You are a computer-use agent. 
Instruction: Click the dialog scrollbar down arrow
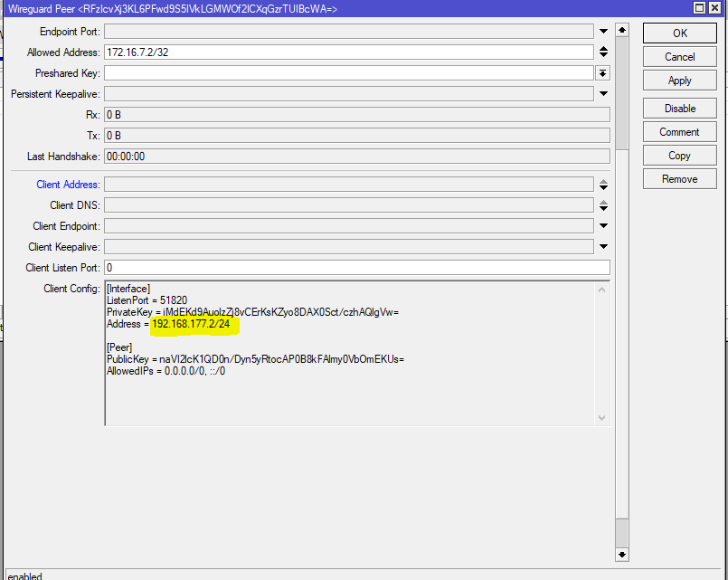click(622, 555)
